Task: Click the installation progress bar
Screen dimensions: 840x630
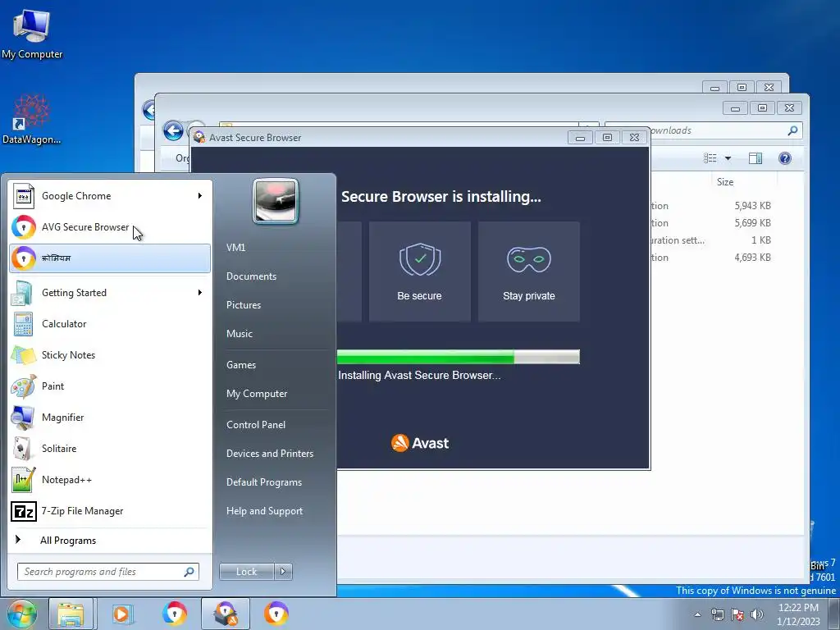Action: tap(458, 357)
